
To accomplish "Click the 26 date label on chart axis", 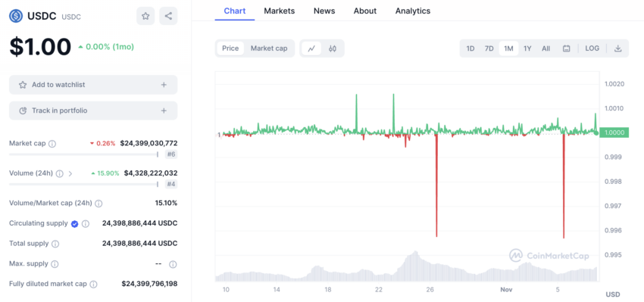I will [x=430, y=290].
